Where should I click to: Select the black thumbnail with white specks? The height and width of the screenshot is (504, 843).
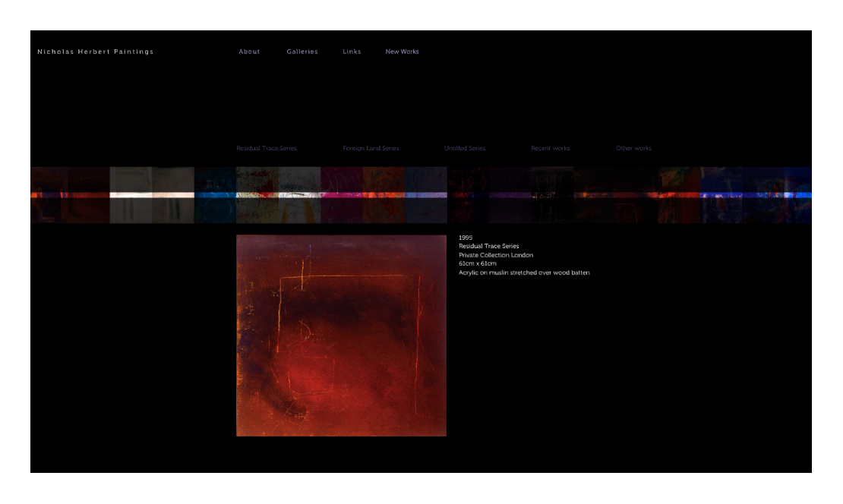coord(552,195)
